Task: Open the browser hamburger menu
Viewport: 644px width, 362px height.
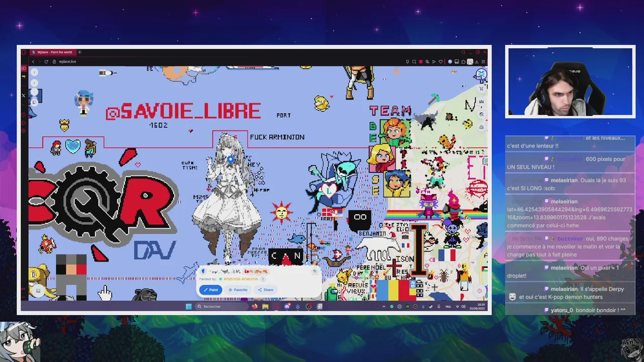Action: (483, 62)
